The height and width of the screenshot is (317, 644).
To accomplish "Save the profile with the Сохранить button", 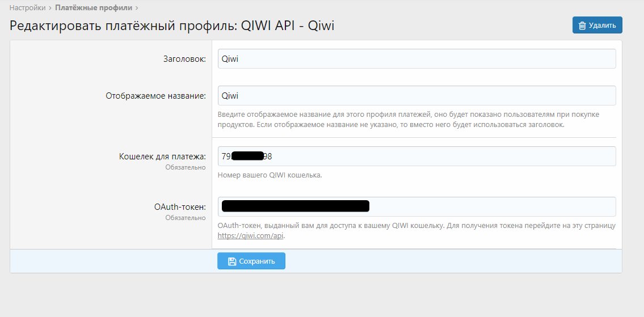I will click(251, 261).
